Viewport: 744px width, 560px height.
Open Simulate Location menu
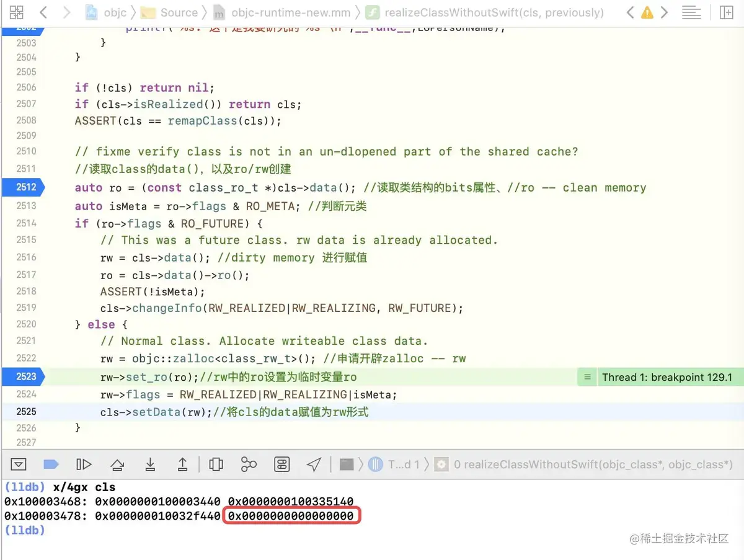coord(314,464)
